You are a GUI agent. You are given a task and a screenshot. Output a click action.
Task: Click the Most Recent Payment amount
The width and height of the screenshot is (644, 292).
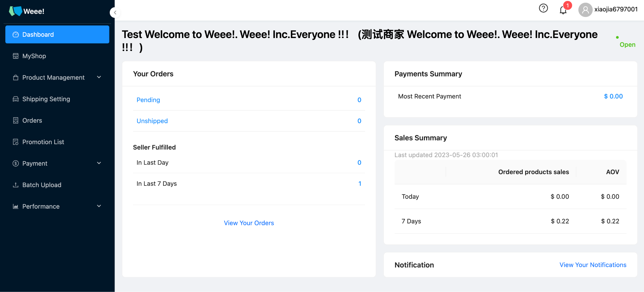click(x=613, y=96)
